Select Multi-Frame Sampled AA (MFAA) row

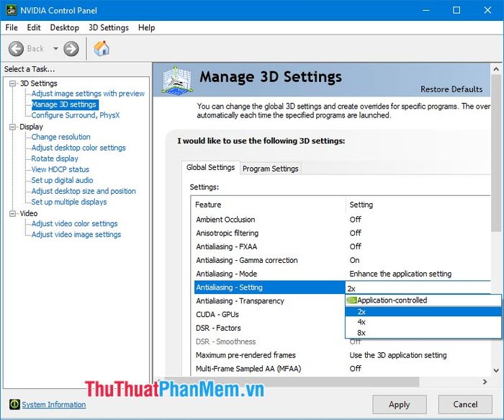click(x=342, y=369)
